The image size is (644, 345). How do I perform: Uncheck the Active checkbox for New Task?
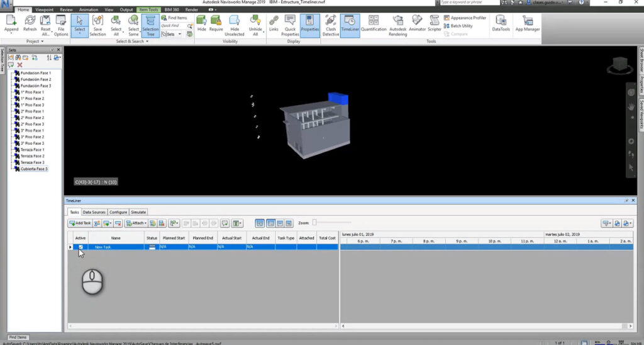pyautogui.click(x=80, y=247)
